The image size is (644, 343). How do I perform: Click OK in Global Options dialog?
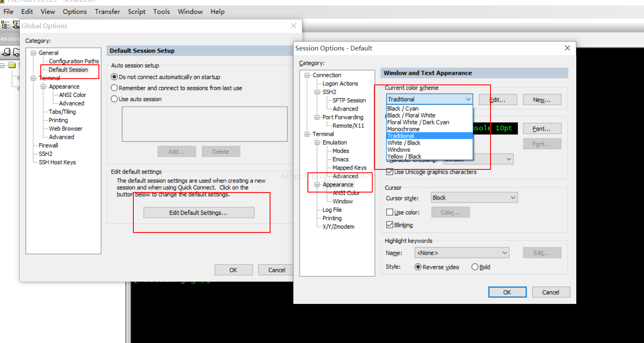tap(233, 270)
